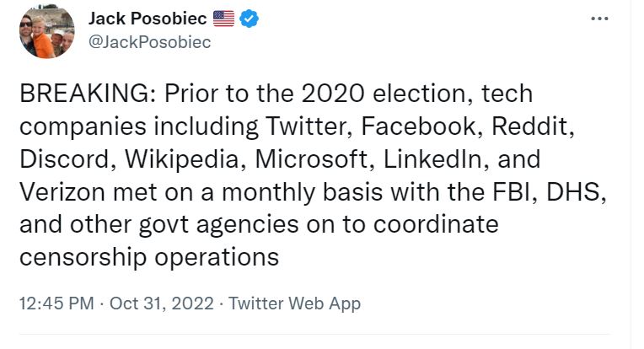Click the word Microsoft in the tweet
The height and width of the screenshot is (349, 644).
click(298, 159)
